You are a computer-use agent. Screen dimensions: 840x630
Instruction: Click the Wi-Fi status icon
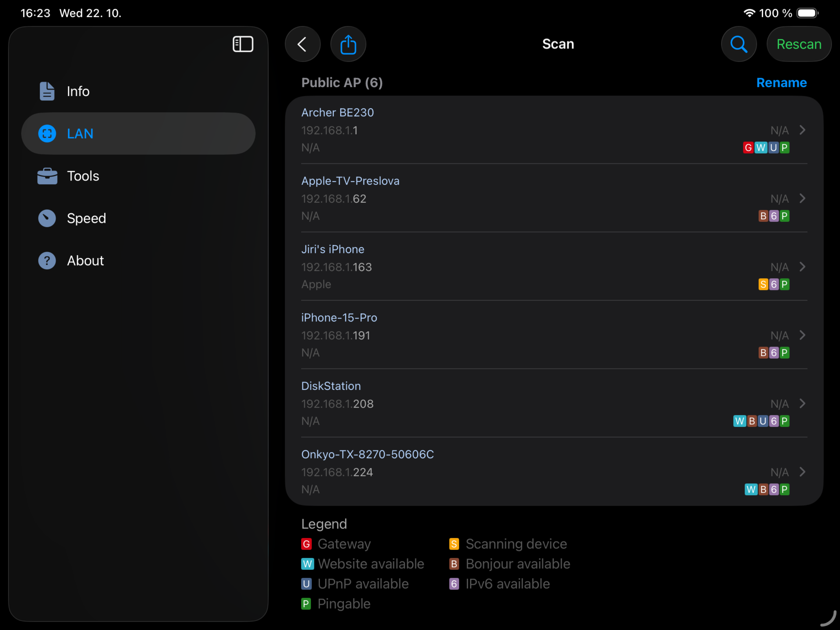point(749,13)
